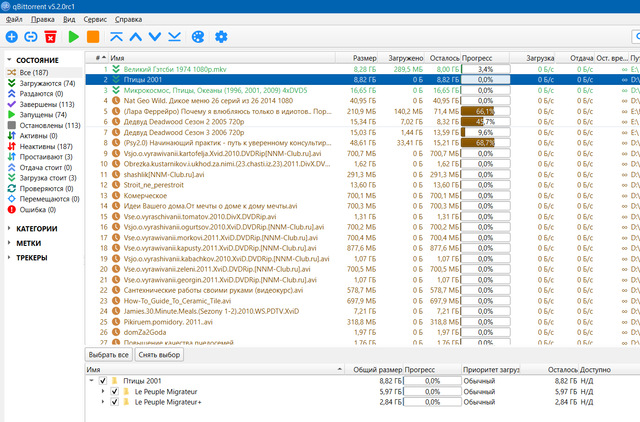
Task: Click the 3,4% progress bar of Великий Гэтсби
Action: pyautogui.click(x=485, y=69)
